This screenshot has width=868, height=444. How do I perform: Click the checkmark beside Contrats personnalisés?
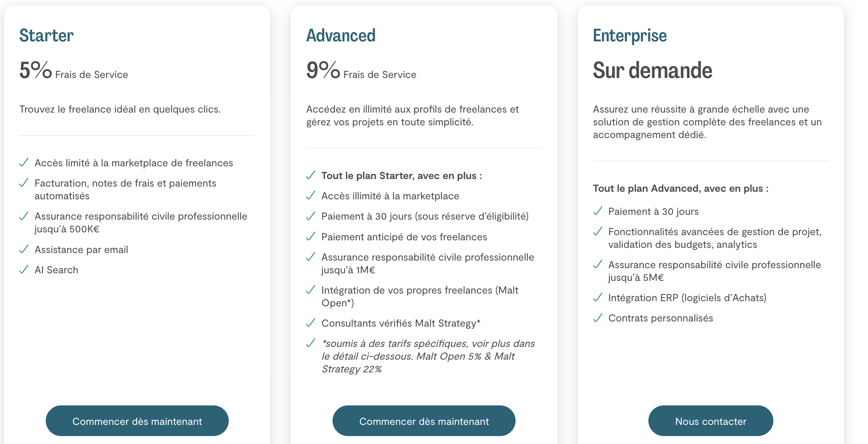597,318
